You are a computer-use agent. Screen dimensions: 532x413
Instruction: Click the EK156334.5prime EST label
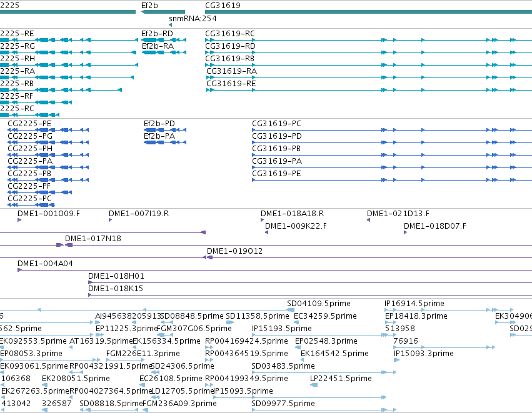[166, 341]
